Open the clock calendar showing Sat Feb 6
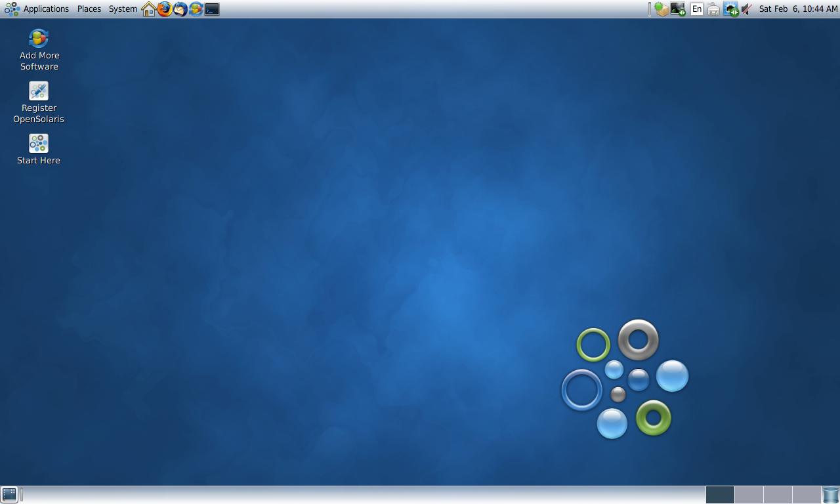 (798, 9)
